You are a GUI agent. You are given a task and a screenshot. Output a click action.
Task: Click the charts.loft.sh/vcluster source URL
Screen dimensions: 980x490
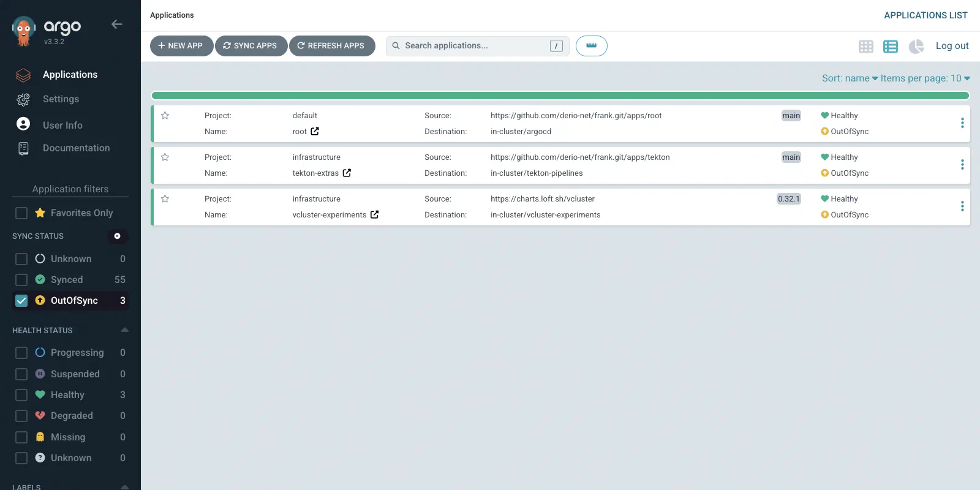[x=543, y=199]
